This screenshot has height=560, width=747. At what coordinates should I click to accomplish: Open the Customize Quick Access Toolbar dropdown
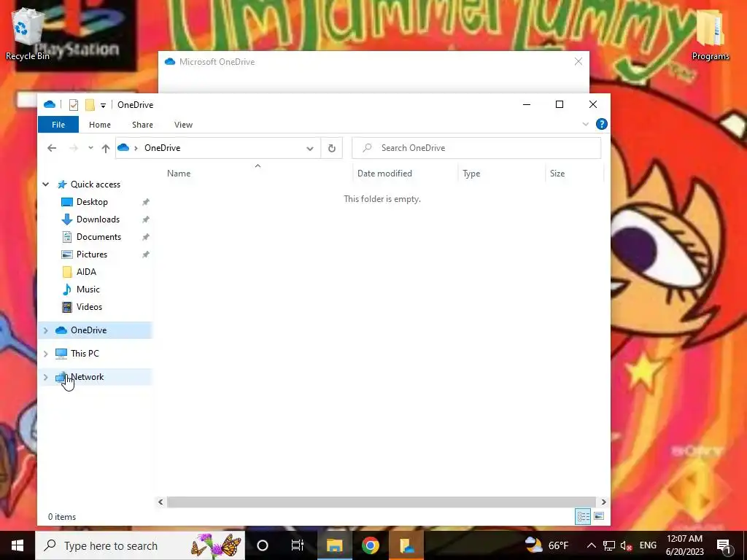(103, 105)
